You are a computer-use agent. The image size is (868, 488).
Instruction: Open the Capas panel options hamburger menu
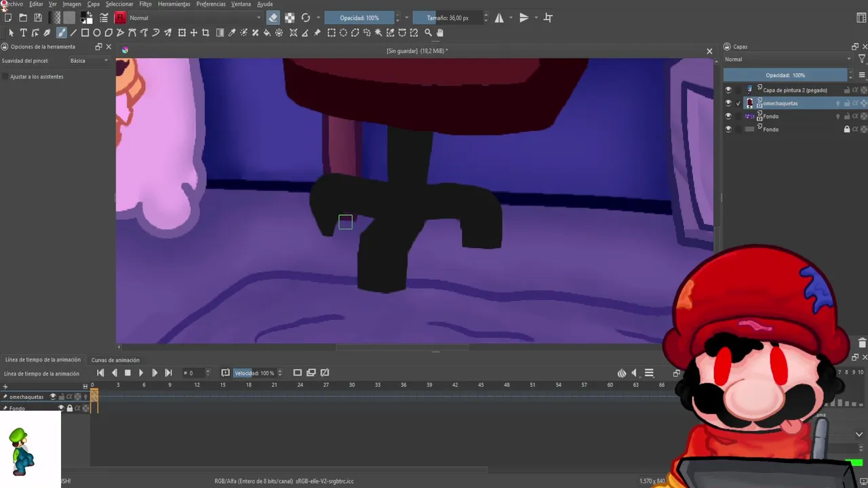pos(862,75)
